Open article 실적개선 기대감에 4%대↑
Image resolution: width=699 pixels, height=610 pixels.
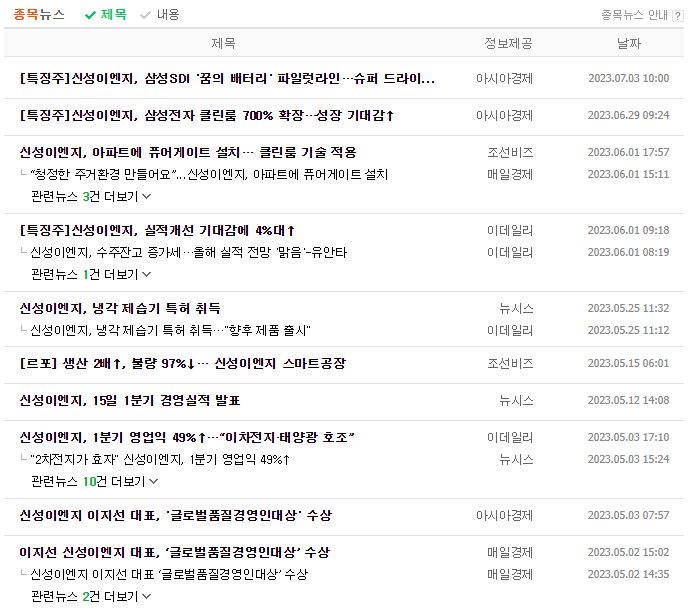point(157,231)
